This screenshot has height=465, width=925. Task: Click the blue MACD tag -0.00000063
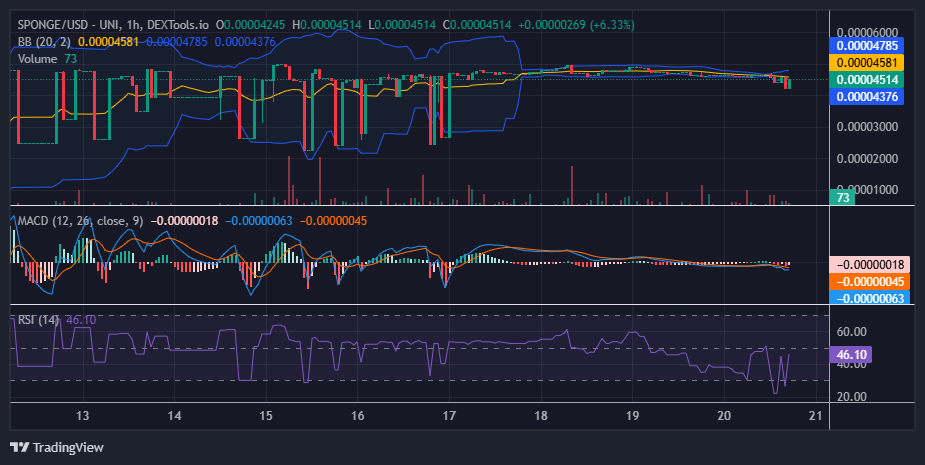(x=870, y=297)
